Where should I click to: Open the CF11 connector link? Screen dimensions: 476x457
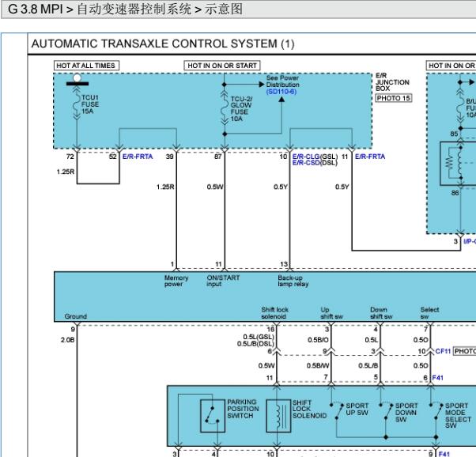click(443, 351)
